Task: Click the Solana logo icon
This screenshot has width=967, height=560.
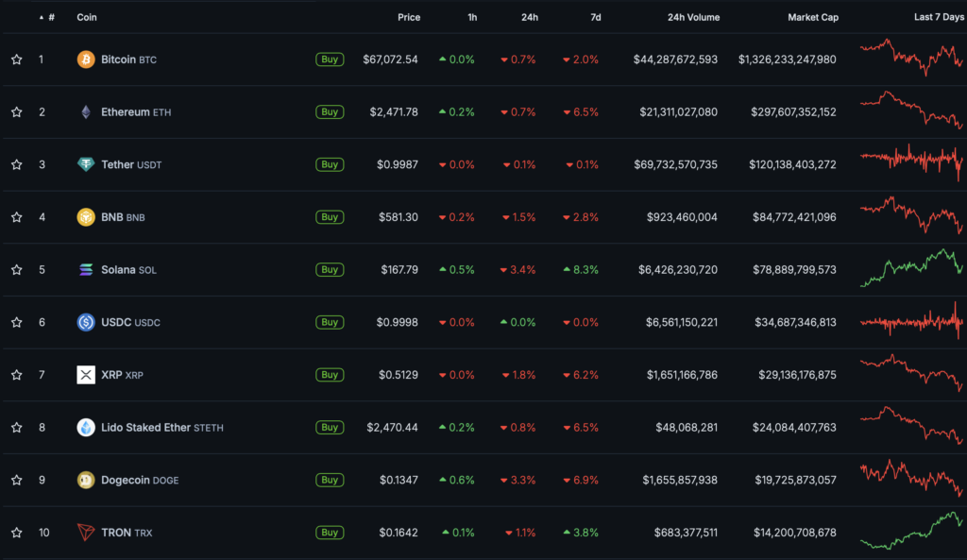Action: tap(86, 270)
